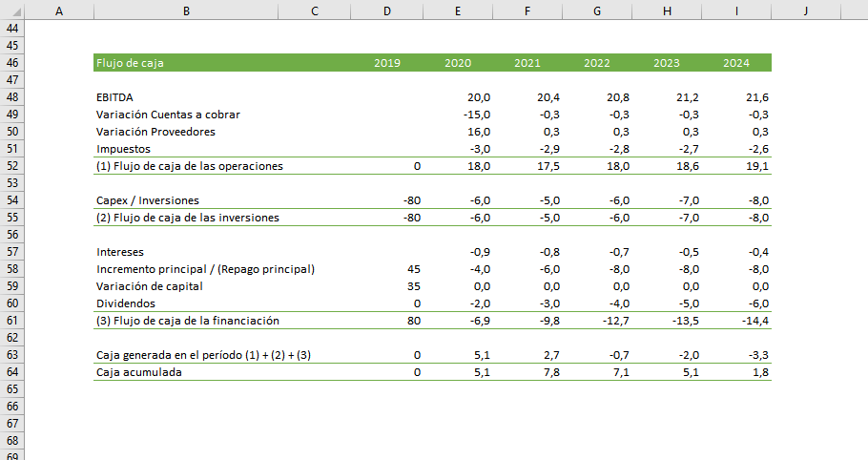
Task: Click Dividendos value for 2024
Action: (757, 303)
